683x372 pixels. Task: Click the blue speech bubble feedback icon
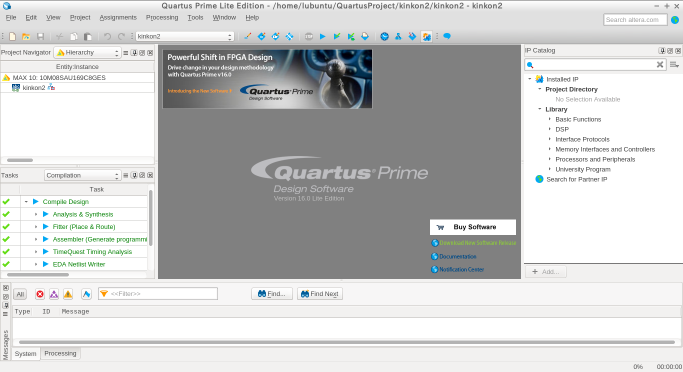[447, 37]
